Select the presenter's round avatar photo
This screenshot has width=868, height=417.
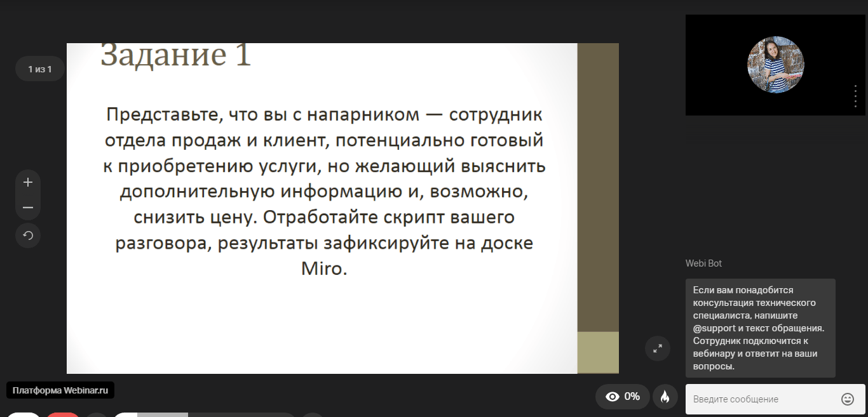775,65
